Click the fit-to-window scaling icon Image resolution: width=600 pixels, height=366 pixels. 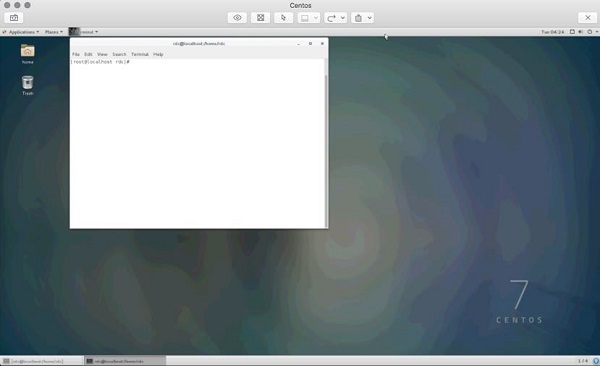tap(261, 18)
